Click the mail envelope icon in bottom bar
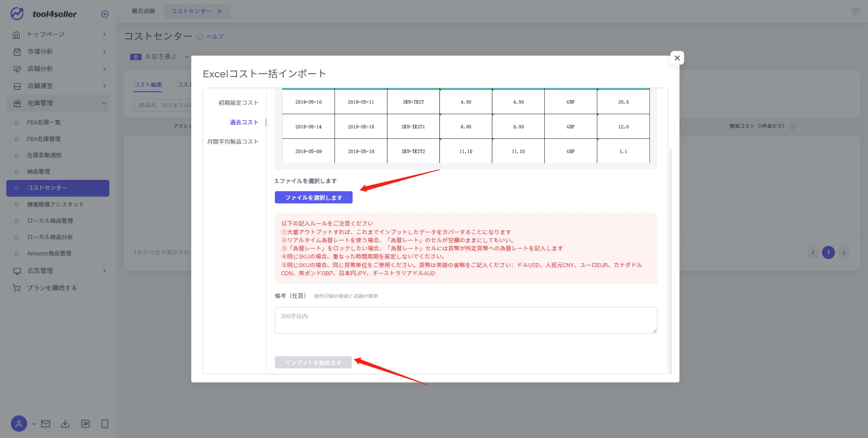Image resolution: width=868 pixels, height=438 pixels. [46, 424]
